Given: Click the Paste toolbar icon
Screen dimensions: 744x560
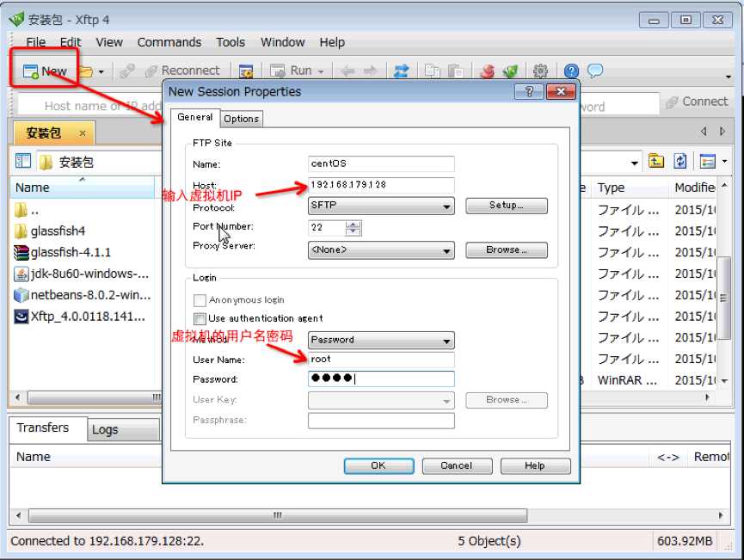Looking at the screenshot, I should point(455,71).
